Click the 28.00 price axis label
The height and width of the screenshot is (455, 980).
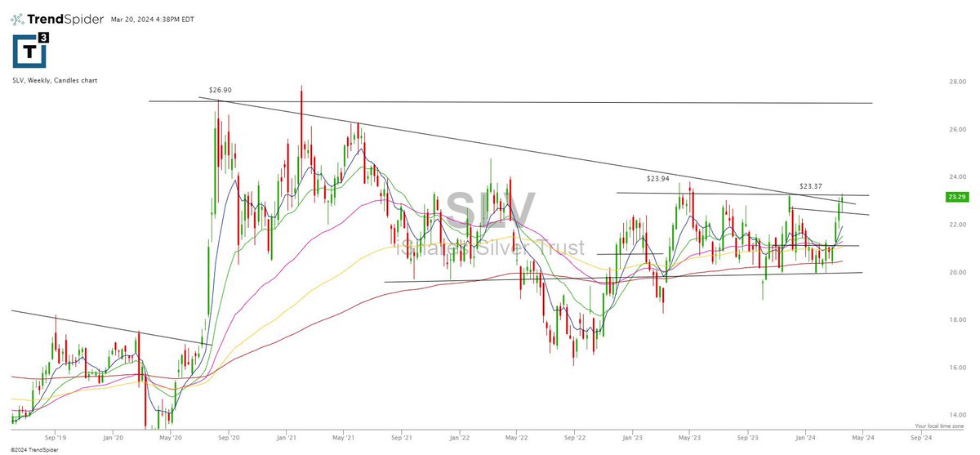coord(957,83)
